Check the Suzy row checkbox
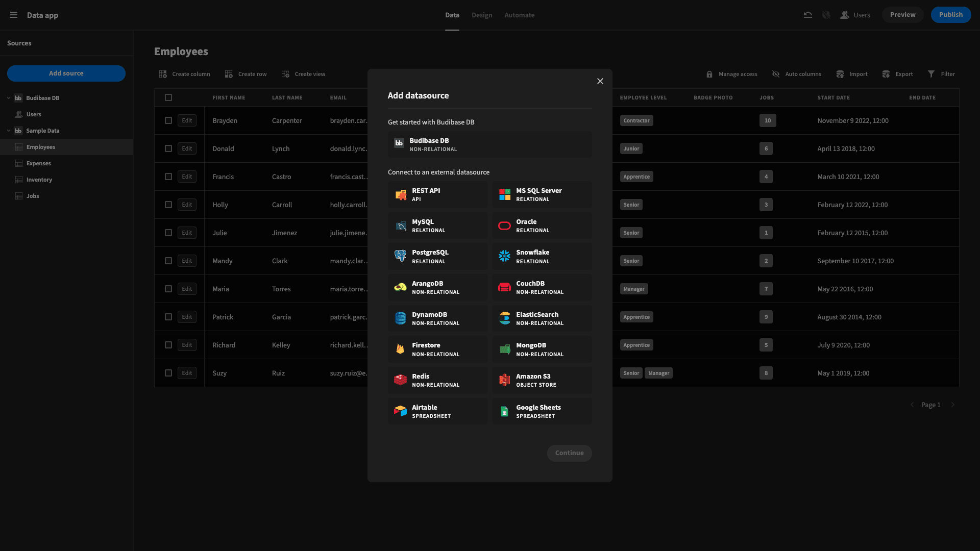The image size is (980, 551). click(168, 373)
